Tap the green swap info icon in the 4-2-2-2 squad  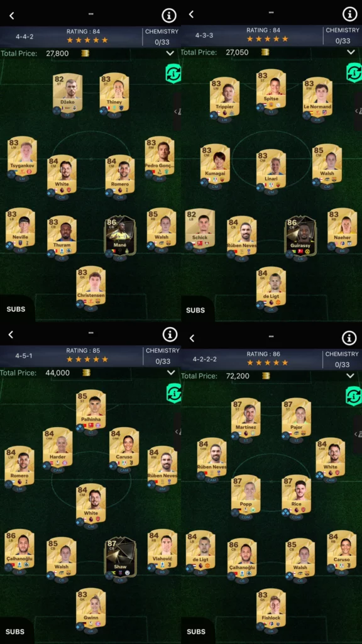(353, 396)
